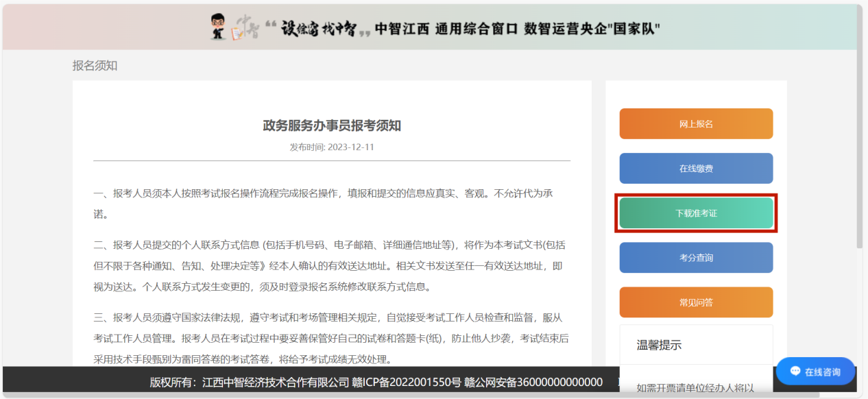Click the page vertical scrollbar

coord(860,137)
